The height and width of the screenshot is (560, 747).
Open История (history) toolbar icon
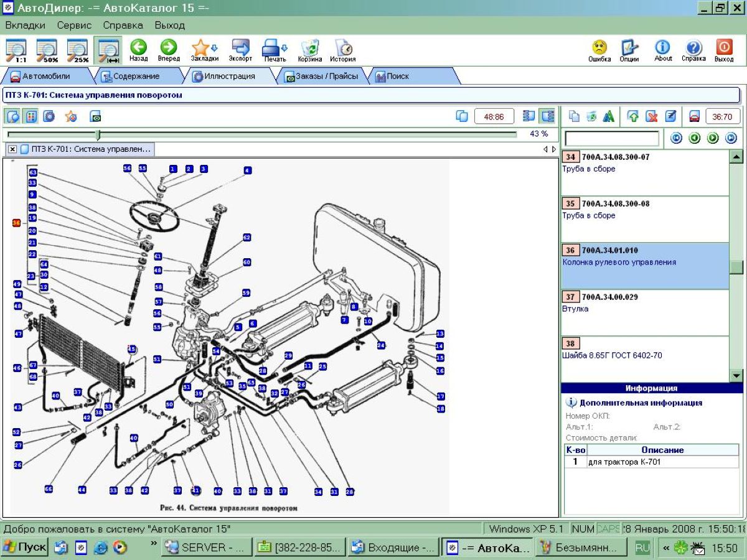point(342,50)
